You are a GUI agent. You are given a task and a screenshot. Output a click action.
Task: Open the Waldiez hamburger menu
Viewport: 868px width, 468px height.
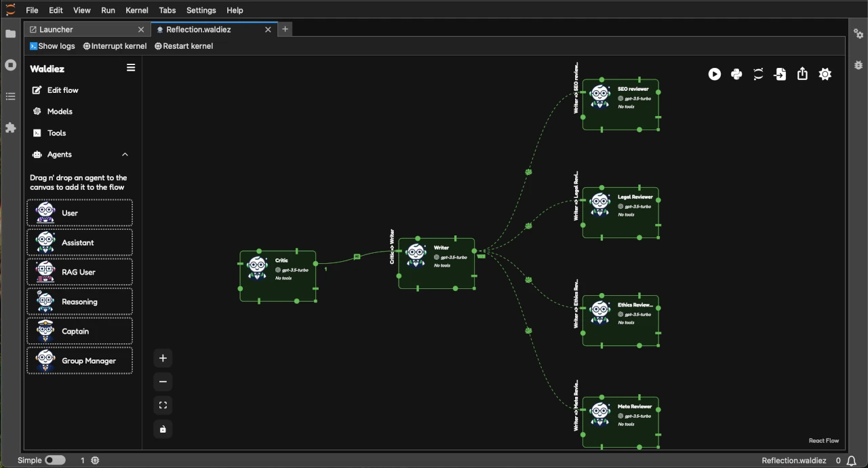(131, 67)
